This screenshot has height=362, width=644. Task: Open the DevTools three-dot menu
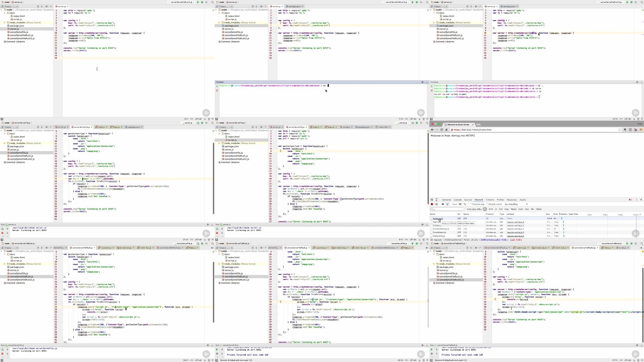click(636, 200)
